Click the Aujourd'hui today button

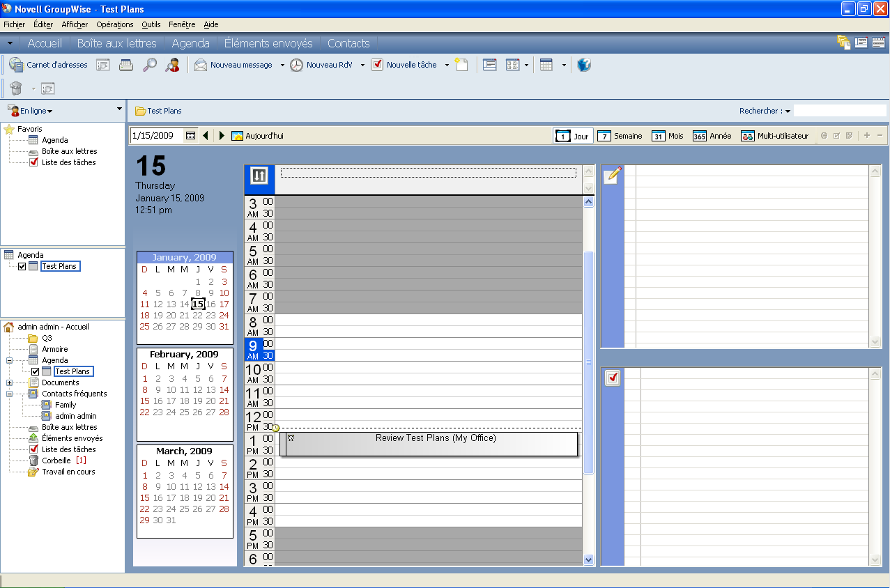pyautogui.click(x=258, y=136)
